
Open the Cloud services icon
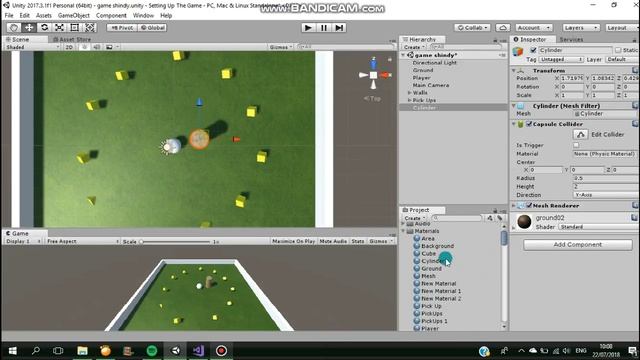(x=503, y=27)
